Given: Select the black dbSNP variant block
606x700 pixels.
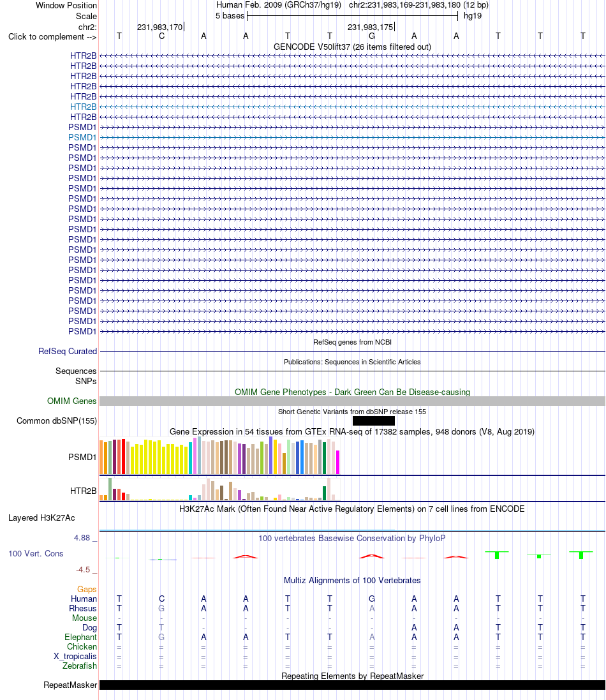Looking at the screenshot, I should point(374,421).
